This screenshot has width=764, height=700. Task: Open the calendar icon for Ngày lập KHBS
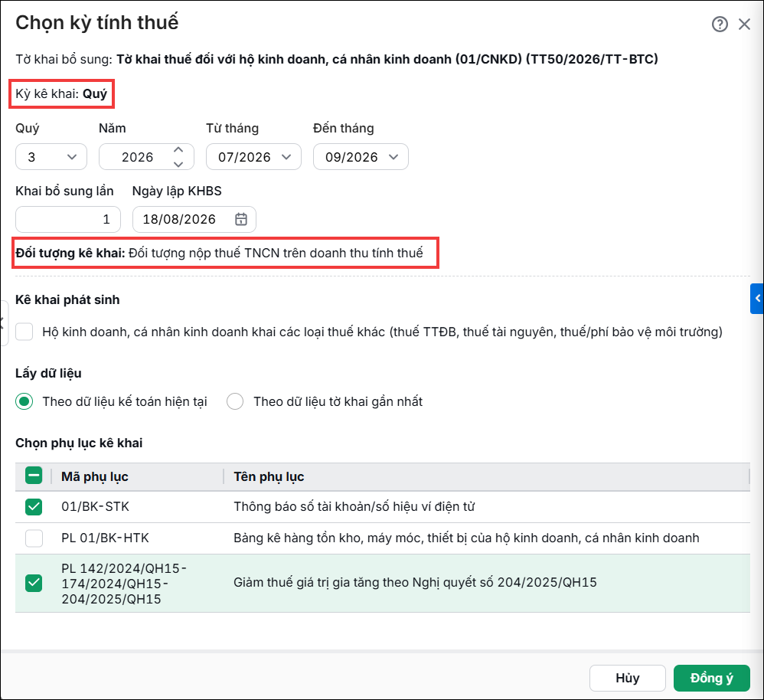241,219
